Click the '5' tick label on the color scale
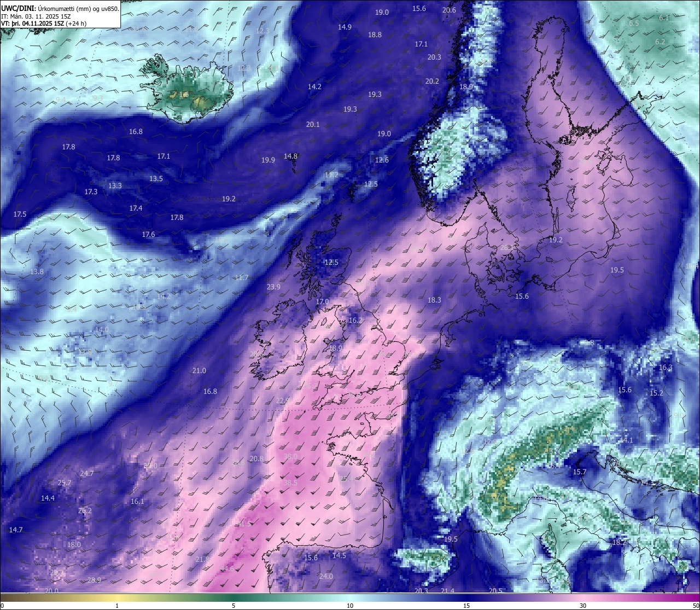Viewport: 700px width, 610px height. (234, 606)
